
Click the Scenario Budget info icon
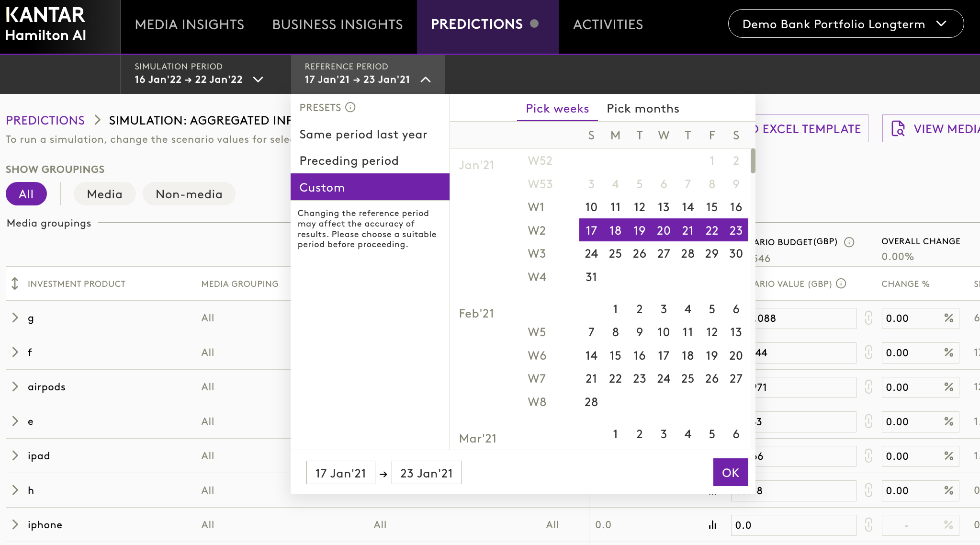click(x=849, y=242)
